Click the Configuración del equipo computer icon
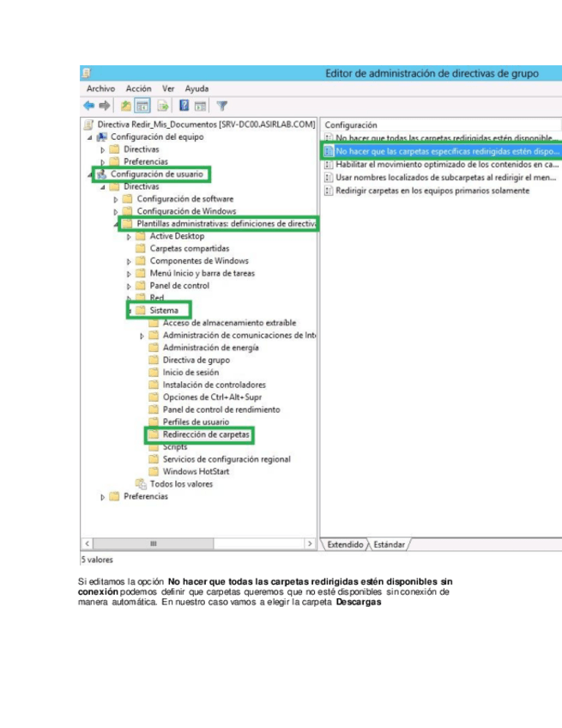Image resolution: width=562 pixels, height=728 pixels. click(x=102, y=136)
